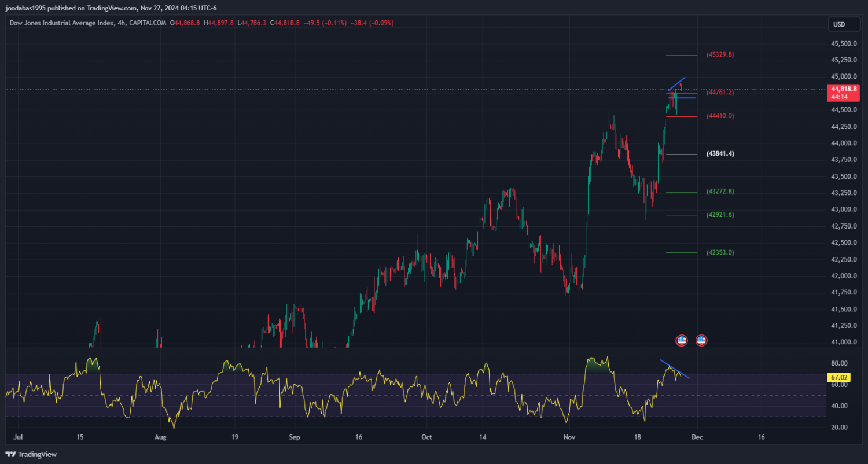This screenshot has width=868, height=464.
Task: Click the 42,000.0 price axis label
Action: (844, 276)
